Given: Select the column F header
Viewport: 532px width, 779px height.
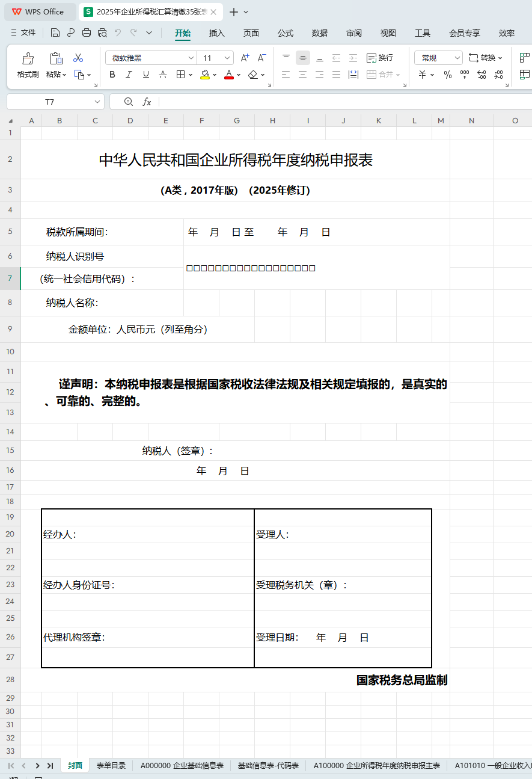Looking at the screenshot, I should tap(201, 121).
